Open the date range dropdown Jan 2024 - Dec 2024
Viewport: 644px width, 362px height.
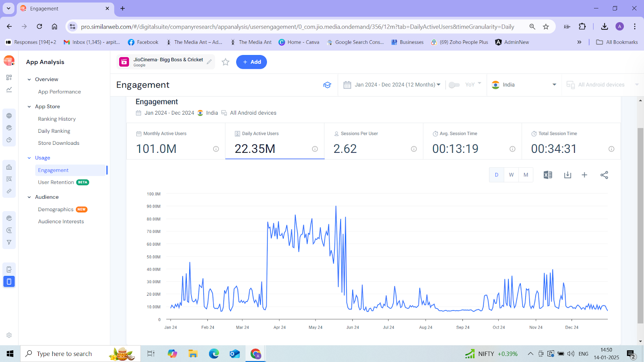pyautogui.click(x=392, y=85)
